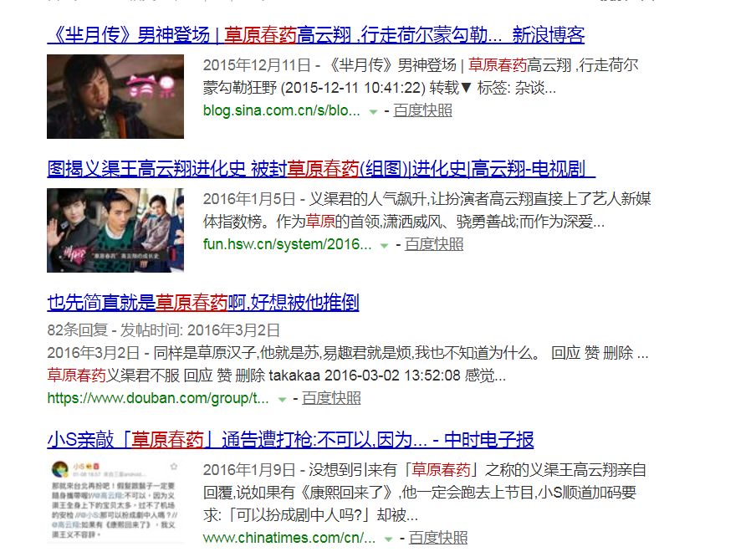
Task: Click the 高云翔 fur costume thumbnail
Action: tap(115, 96)
